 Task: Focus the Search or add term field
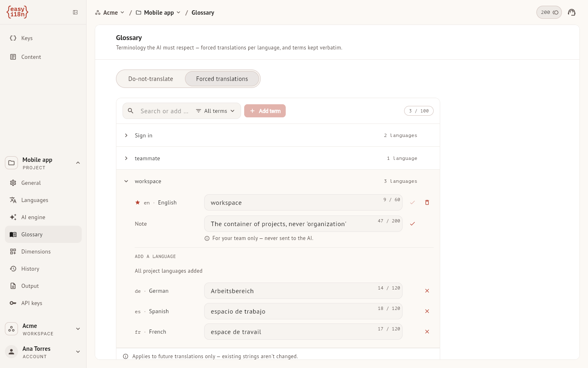[x=165, y=111]
